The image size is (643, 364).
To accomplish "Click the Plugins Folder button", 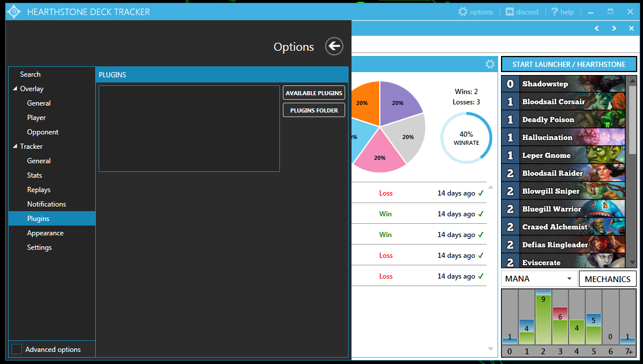I will tap(314, 110).
